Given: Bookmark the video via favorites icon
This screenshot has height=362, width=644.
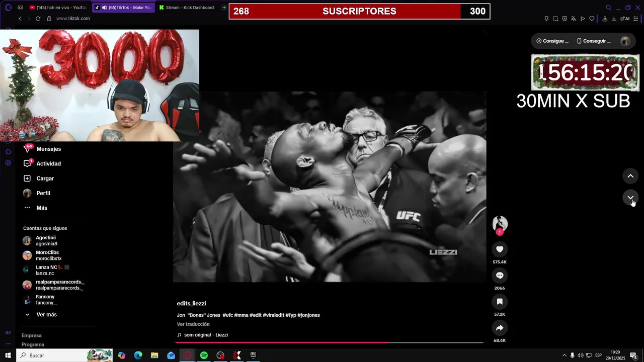Looking at the screenshot, I should click(x=500, y=302).
